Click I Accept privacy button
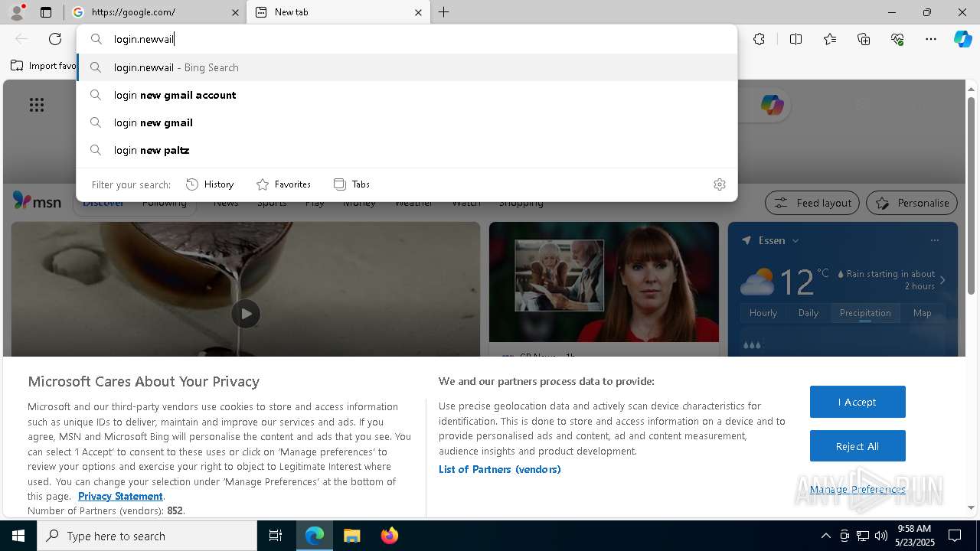Viewport: 980px width, 551px height. (x=857, y=402)
